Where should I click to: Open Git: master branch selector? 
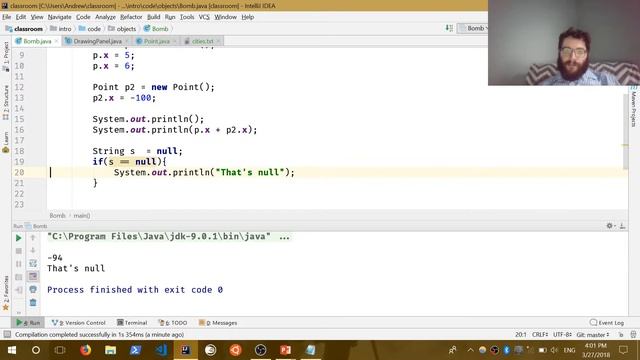click(593, 335)
